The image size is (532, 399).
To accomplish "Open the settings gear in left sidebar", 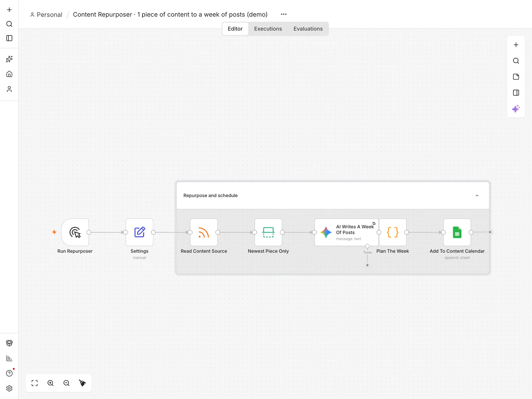I will click(x=9, y=388).
